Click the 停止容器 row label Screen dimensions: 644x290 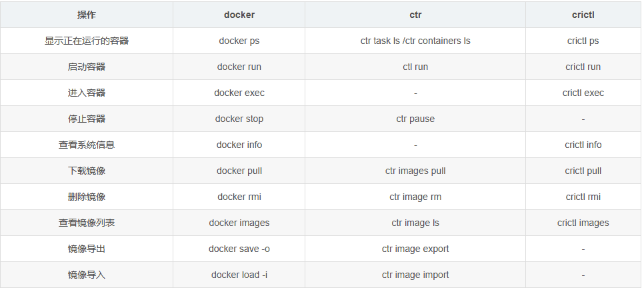87,119
